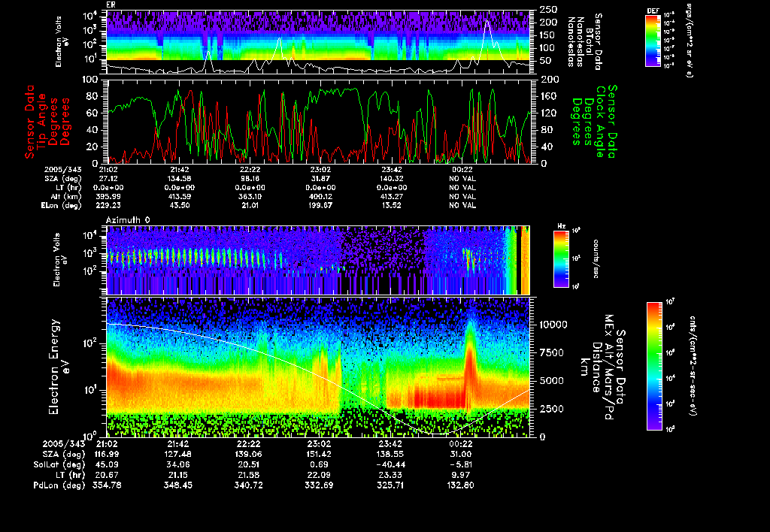Screen dimensions: 770x532
Task: Click the SZA value '27.12'
Action: [109, 179]
